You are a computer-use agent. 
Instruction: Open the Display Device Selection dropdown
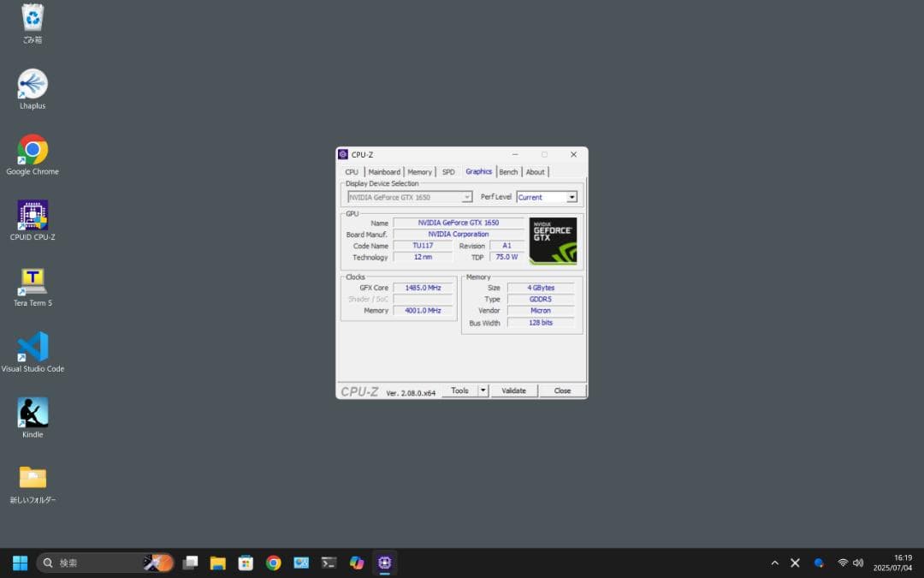point(467,196)
